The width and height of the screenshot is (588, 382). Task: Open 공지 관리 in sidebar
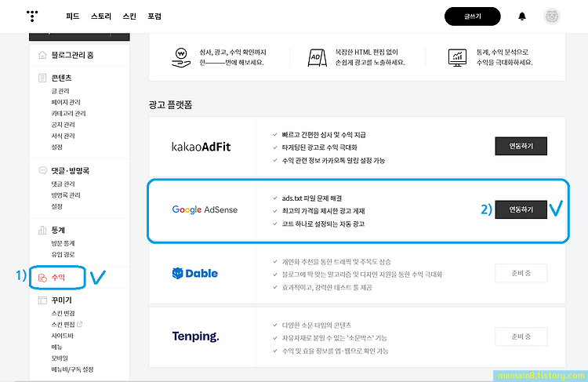[x=63, y=125]
